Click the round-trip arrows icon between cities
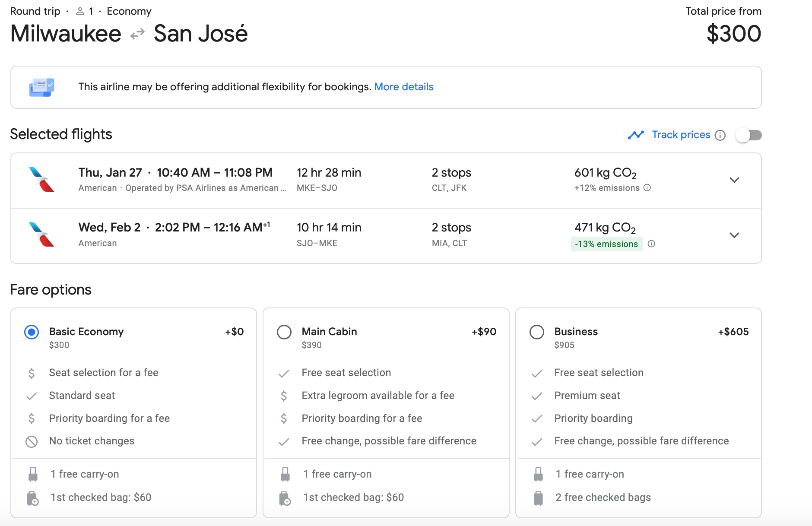 click(137, 34)
